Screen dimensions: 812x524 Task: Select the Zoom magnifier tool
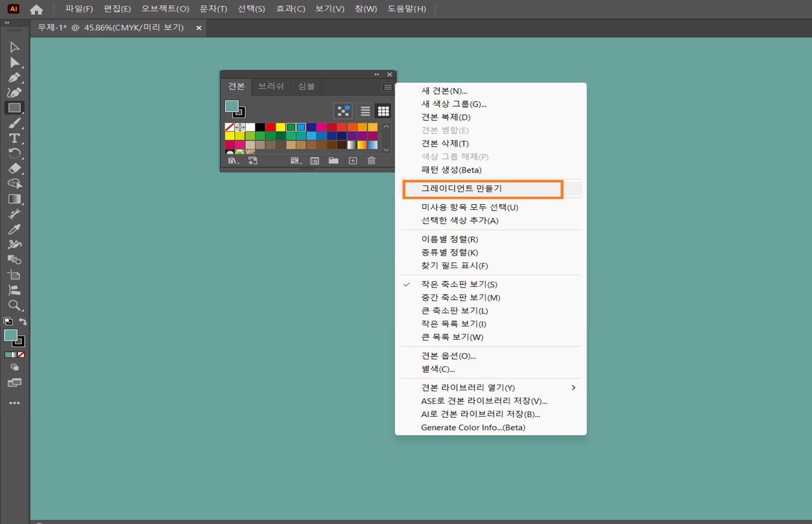[x=14, y=305]
